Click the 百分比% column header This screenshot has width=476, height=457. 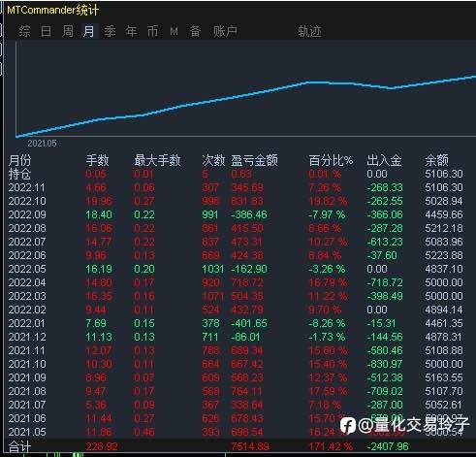[331, 160]
